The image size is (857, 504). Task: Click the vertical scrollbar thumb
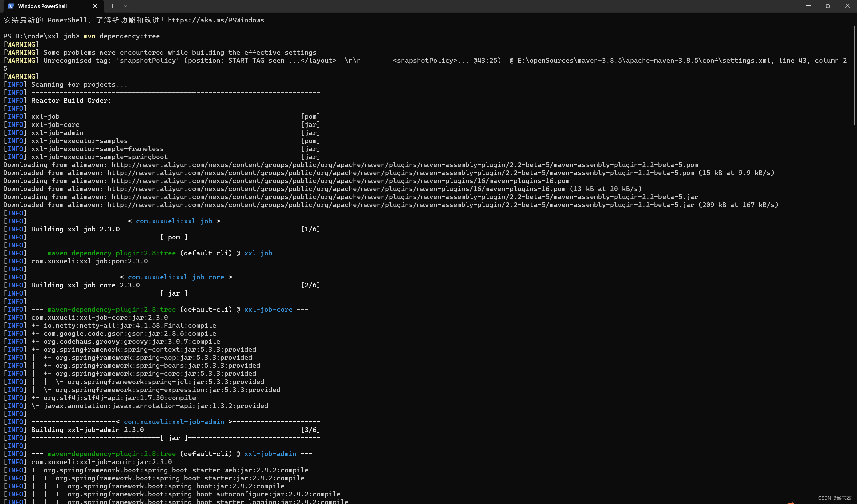[854, 75]
